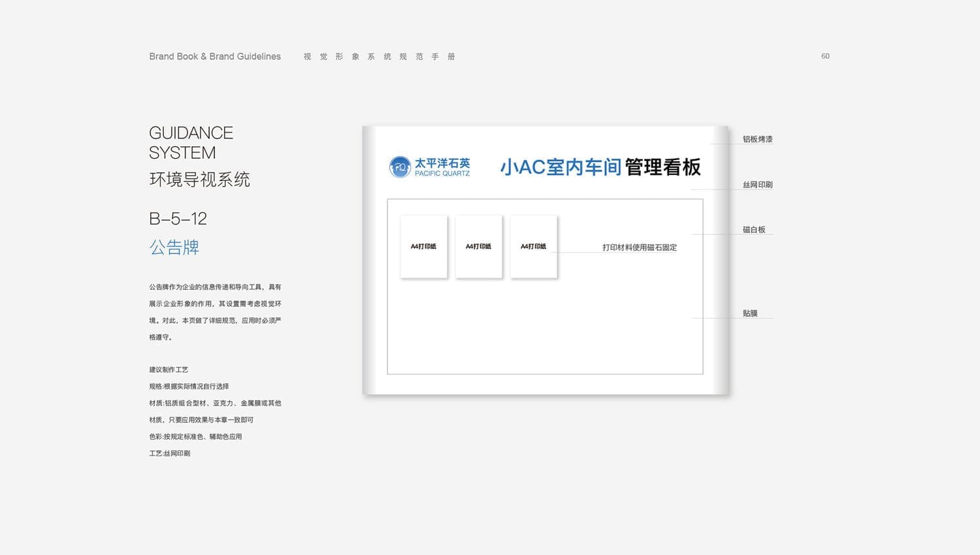
Task: Click the Pacific Quartz circular logo icon
Action: pyautogui.click(x=400, y=167)
